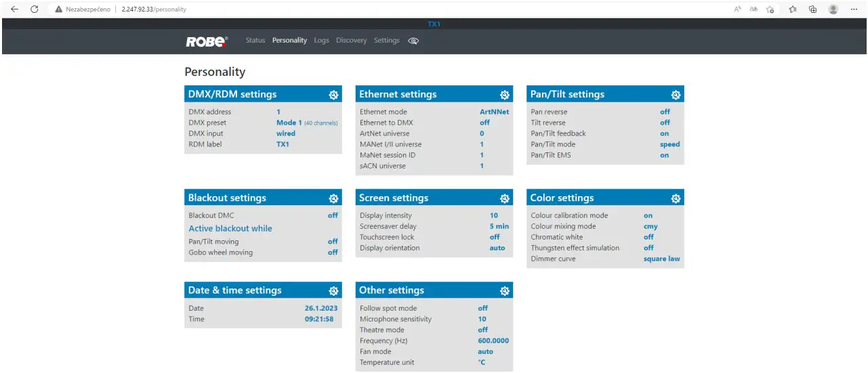Click RDM label TX1 value

[283, 144]
